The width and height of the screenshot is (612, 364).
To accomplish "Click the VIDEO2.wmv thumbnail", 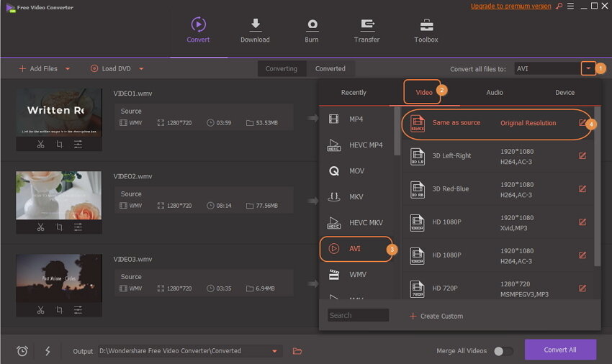I will coord(59,195).
